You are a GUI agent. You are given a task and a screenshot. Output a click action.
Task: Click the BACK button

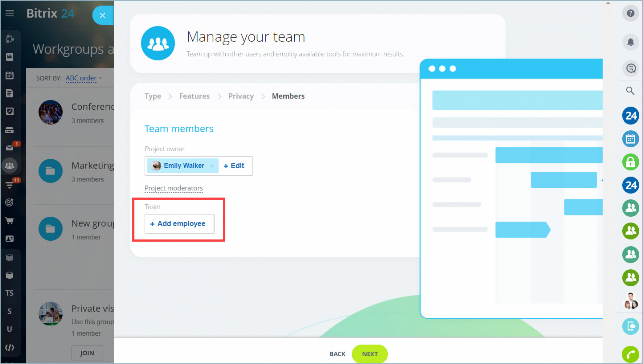(x=337, y=354)
